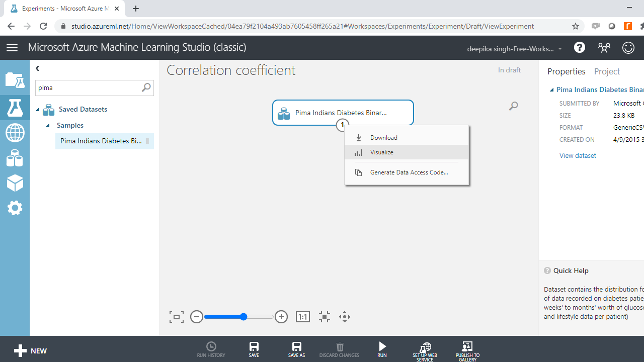Viewport: 644px width, 362px height.
Task: Save the experiment
Action: (254, 349)
